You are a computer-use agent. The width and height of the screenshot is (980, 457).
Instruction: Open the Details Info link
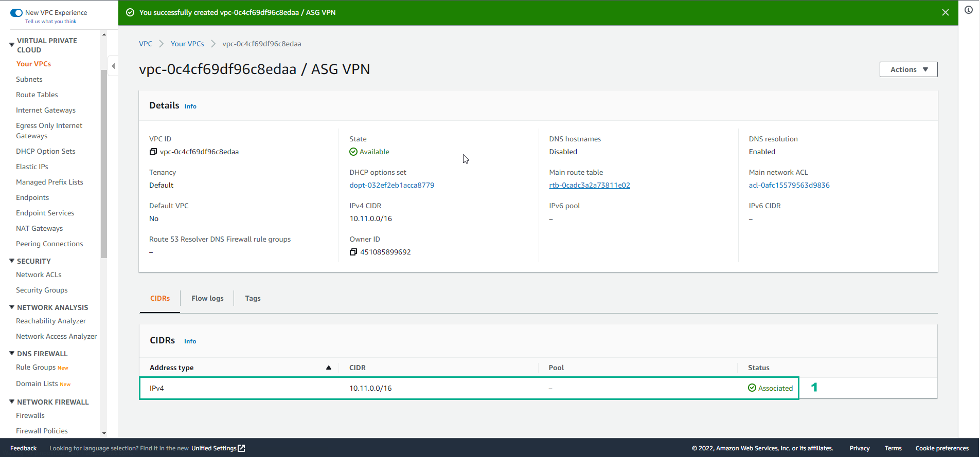190,106
